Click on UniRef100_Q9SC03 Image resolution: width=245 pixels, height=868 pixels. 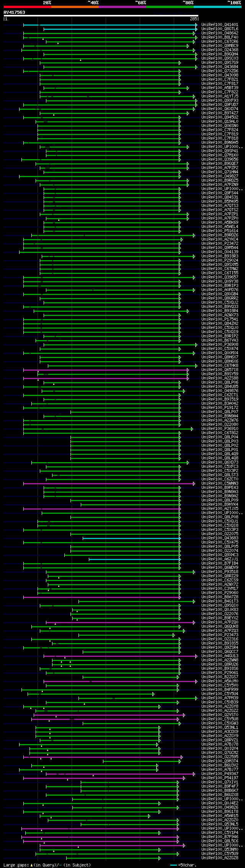[220, 59]
